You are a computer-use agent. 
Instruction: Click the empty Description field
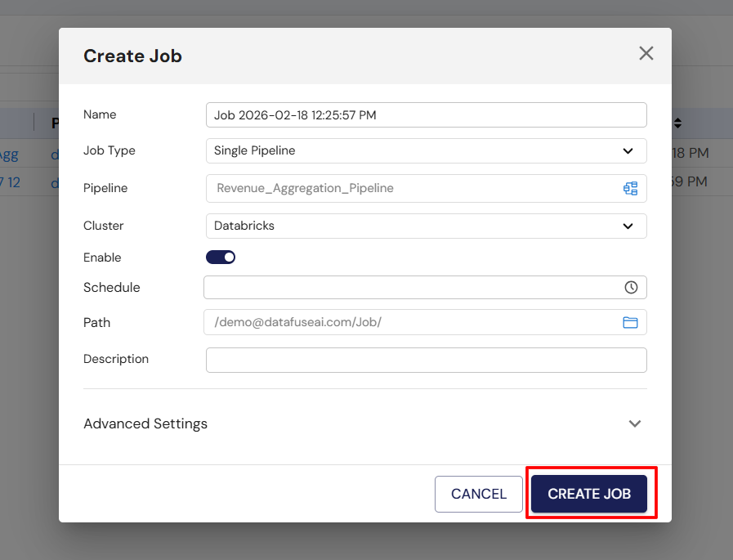tap(426, 360)
